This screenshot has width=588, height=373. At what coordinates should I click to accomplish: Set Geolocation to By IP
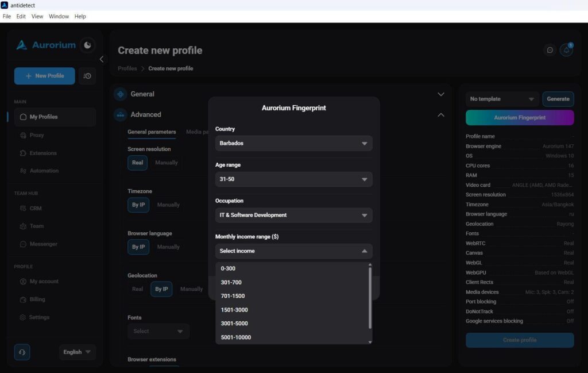point(161,289)
